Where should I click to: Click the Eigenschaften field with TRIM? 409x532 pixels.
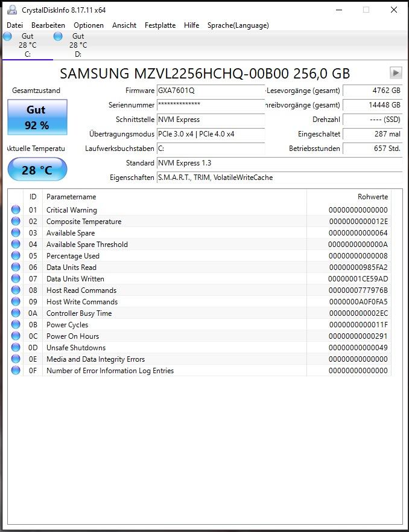tap(279, 178)
